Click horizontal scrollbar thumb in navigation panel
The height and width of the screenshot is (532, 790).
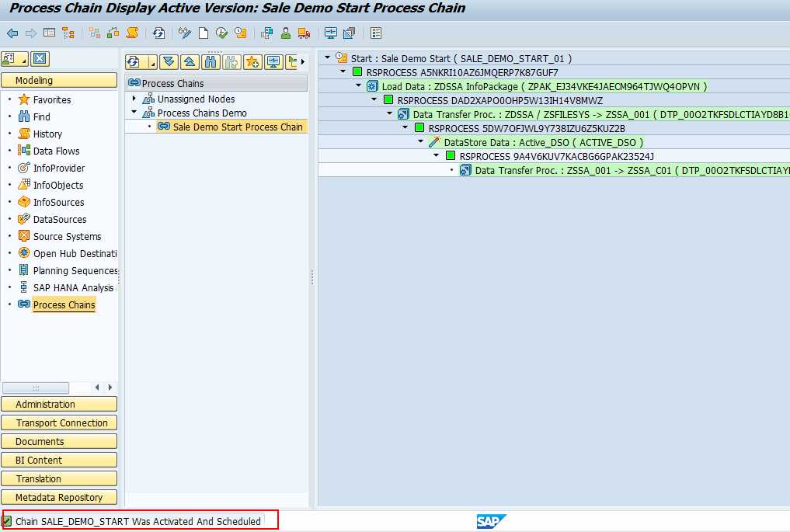(36, 388)
